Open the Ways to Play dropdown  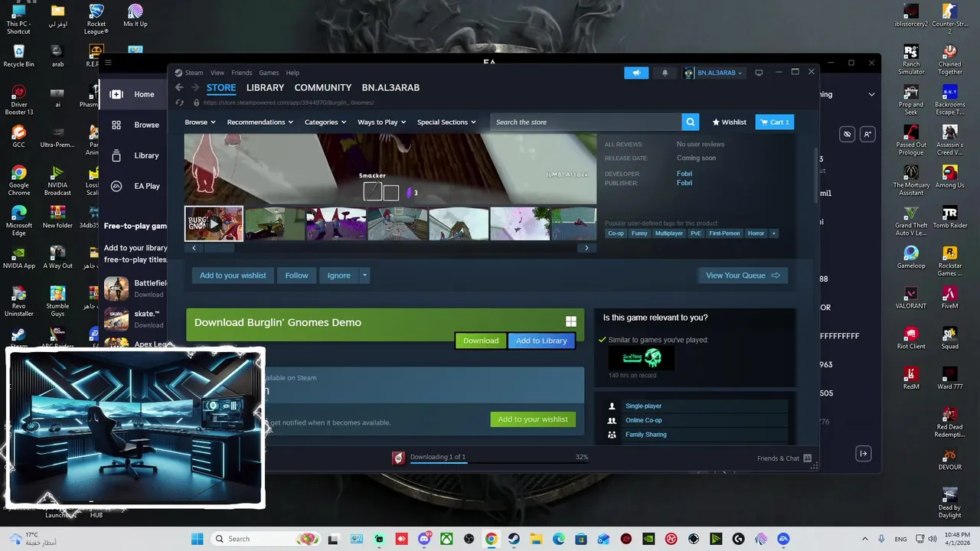[382, 122]
